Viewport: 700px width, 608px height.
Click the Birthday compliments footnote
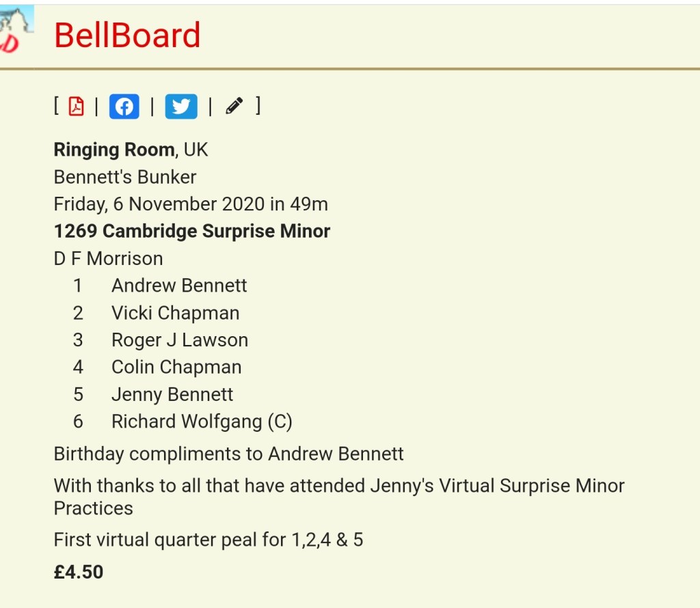click(x=229, y=454)
